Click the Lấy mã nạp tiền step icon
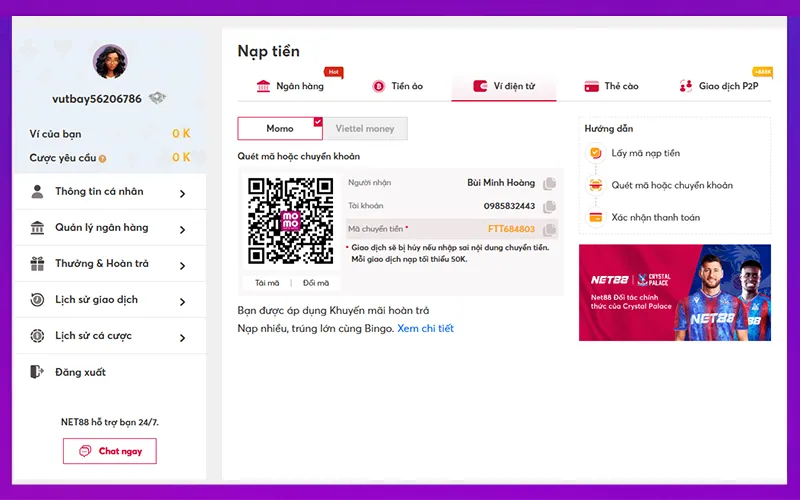The width and height of the screenshot is (800, 500). (595, 153)
